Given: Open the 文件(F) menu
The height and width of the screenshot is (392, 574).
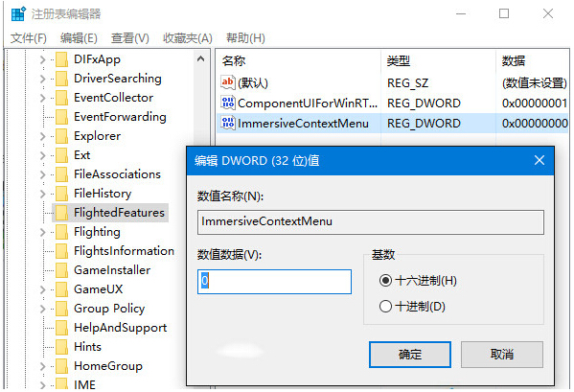Looking at the screenshot, I should coord(29,38).
